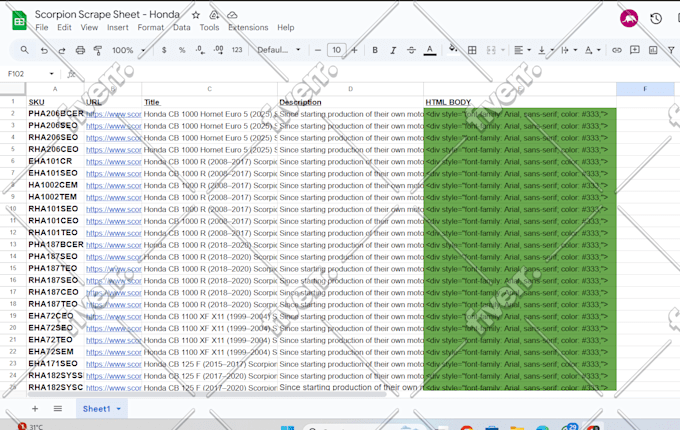Open vertical align dropdown
680x430 pixels.
545,50
